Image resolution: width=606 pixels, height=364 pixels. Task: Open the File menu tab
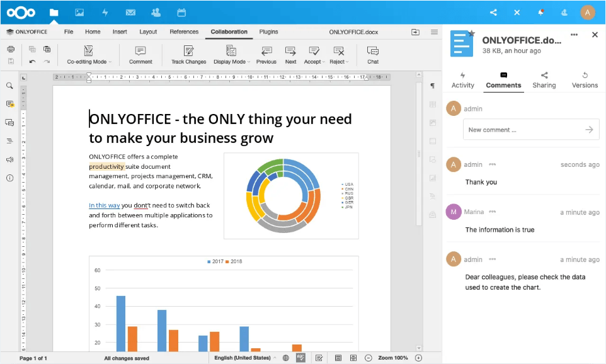(x=69, y=31)
